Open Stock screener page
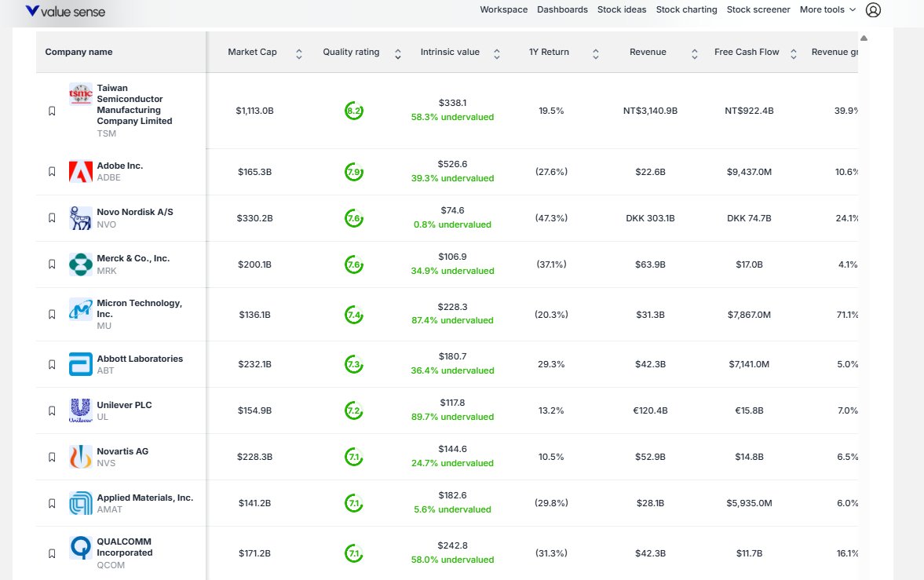924x580 pixels. click(758, 9)
